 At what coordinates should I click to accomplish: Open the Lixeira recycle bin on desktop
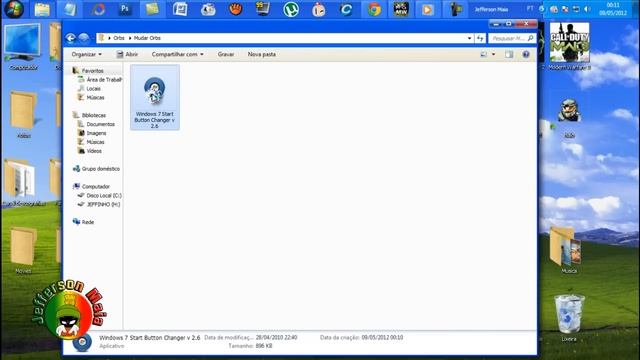point(569,318)
